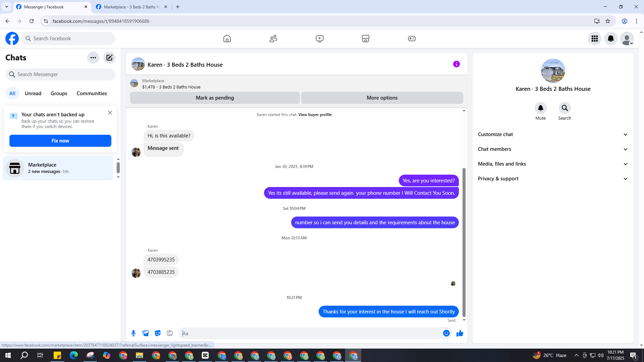The height and width of the screenshot is (362, 644).
Task: Bookmark this page with the star icon
Action: 608,21
